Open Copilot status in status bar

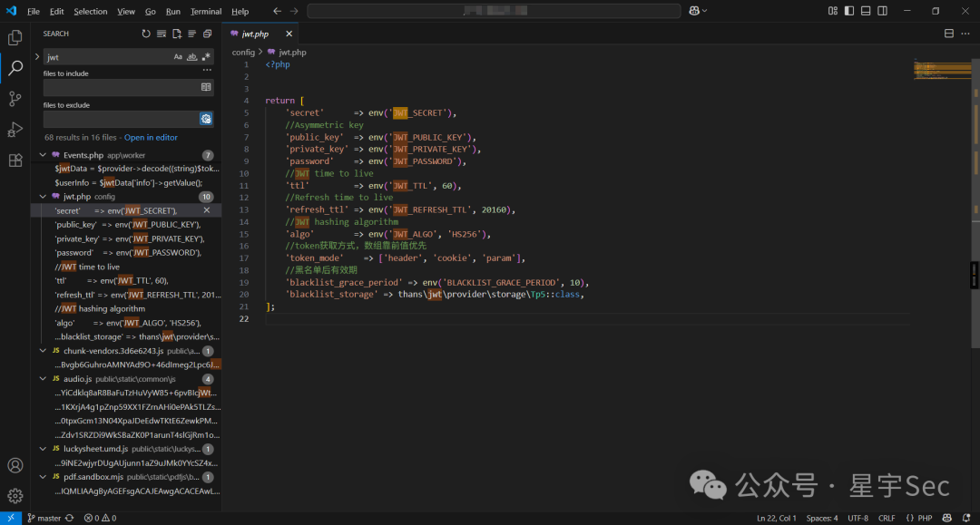click(946, 518)
